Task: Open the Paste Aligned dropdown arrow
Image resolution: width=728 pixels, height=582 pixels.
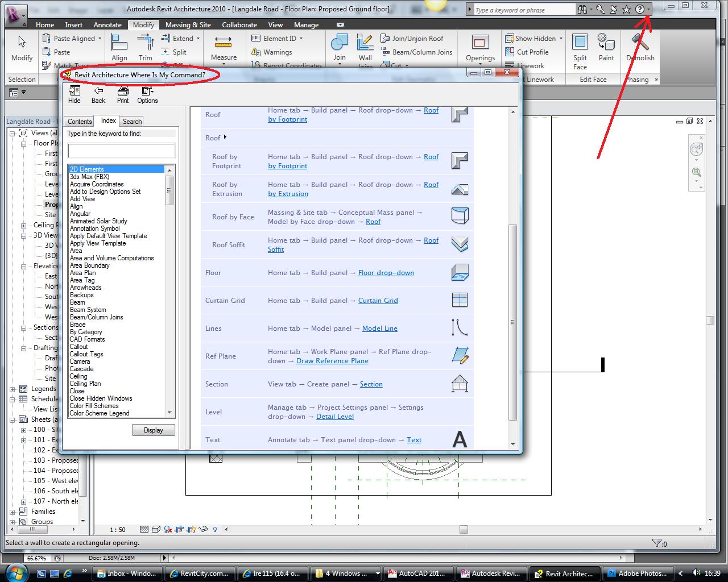Action: tap(100, 39)
